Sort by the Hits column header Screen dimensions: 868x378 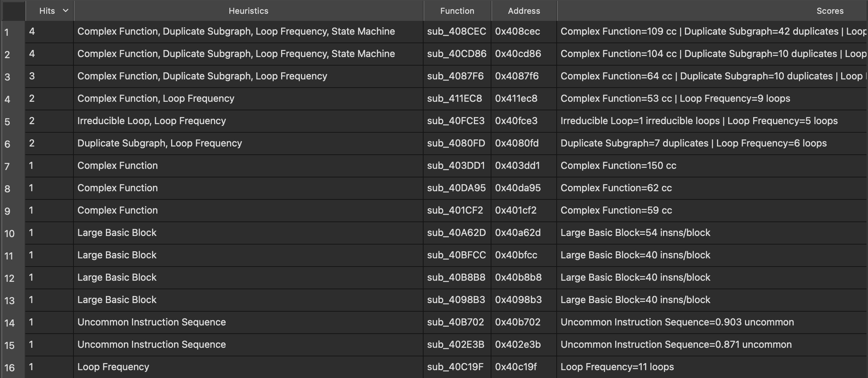click(50, 11)
